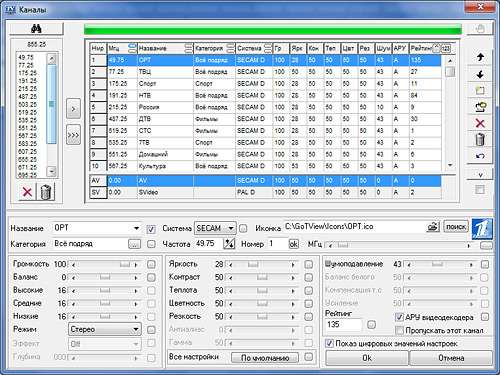This screenshot has width=500, height=375.
Task: Enable Пропускать этот канал checkbox
Action: (x=399, y=330)
